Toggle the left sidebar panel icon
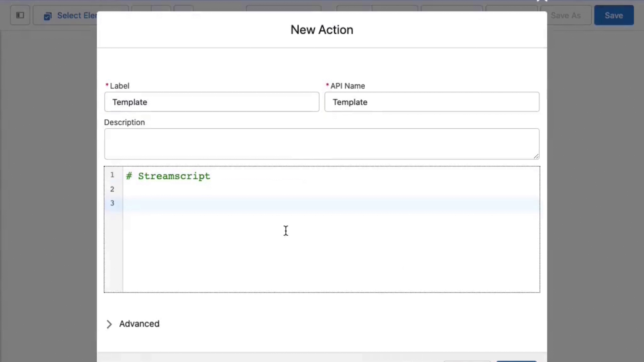 20,15
